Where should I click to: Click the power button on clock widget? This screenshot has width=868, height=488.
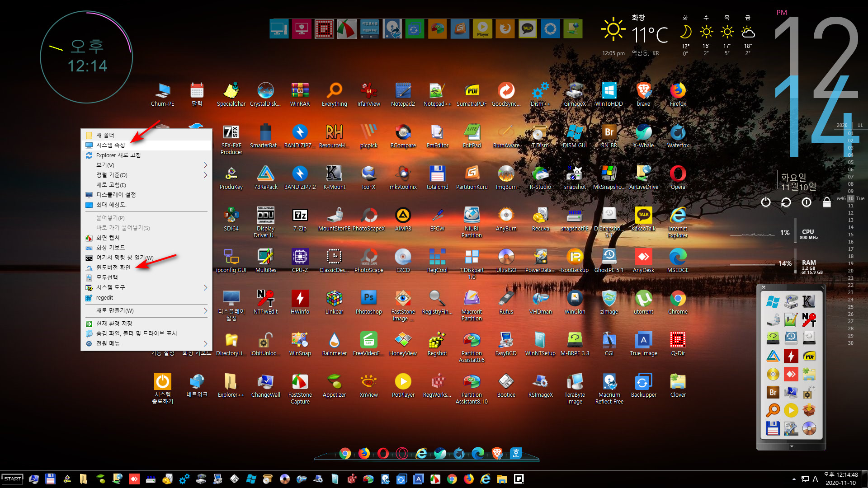[x=765, y=202]
